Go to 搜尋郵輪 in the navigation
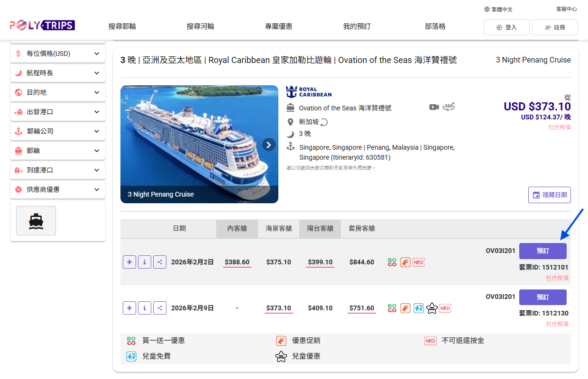The height and width of the screenshot is (379, 588). [122, 27]
